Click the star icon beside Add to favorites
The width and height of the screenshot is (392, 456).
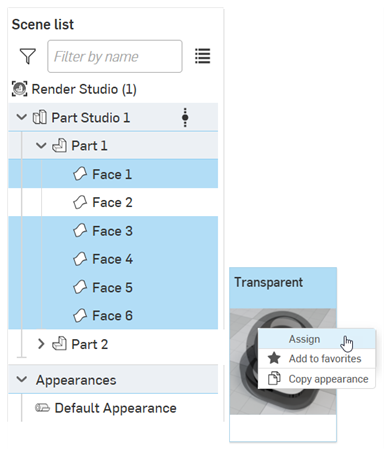coord(274,358)
